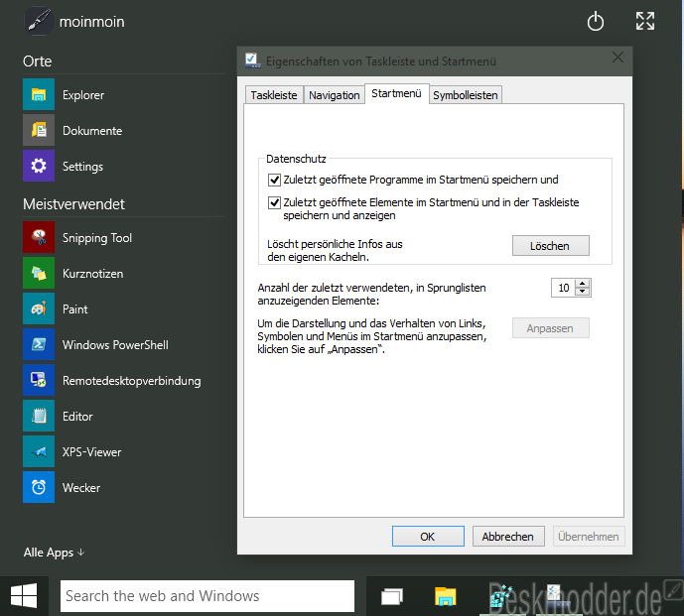Click the Anpassen button
This screenshot has width=684, height=616.
click(x=550, y=328)
